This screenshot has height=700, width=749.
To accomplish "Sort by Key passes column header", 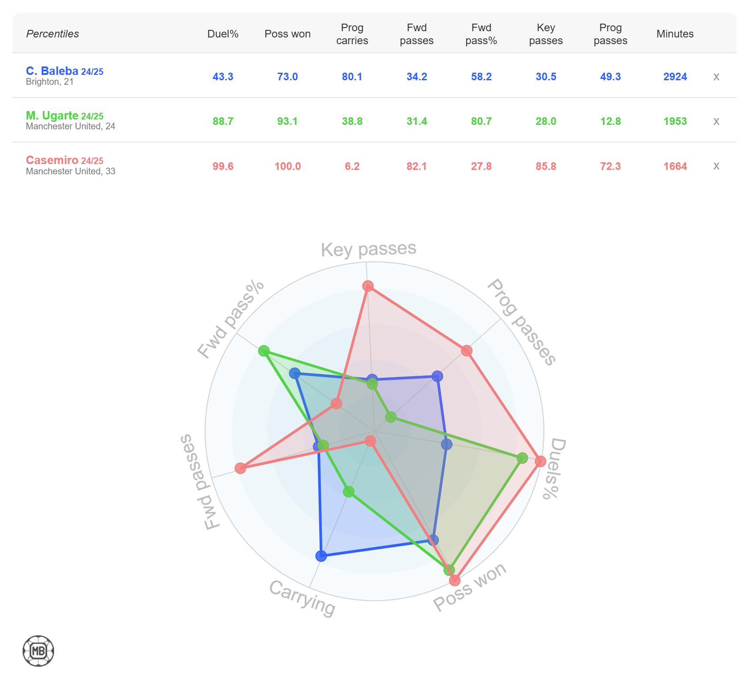I will [546, 34].
